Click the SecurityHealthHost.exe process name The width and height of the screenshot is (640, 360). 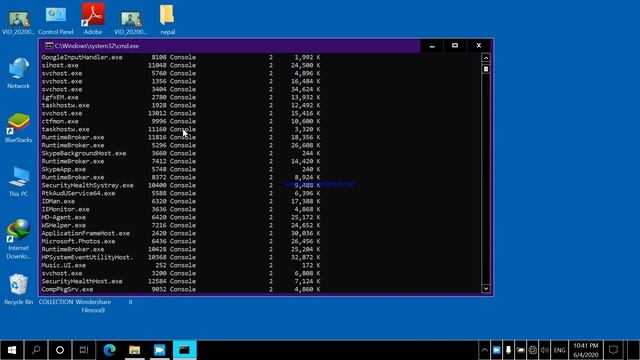[x=82, y=281]
